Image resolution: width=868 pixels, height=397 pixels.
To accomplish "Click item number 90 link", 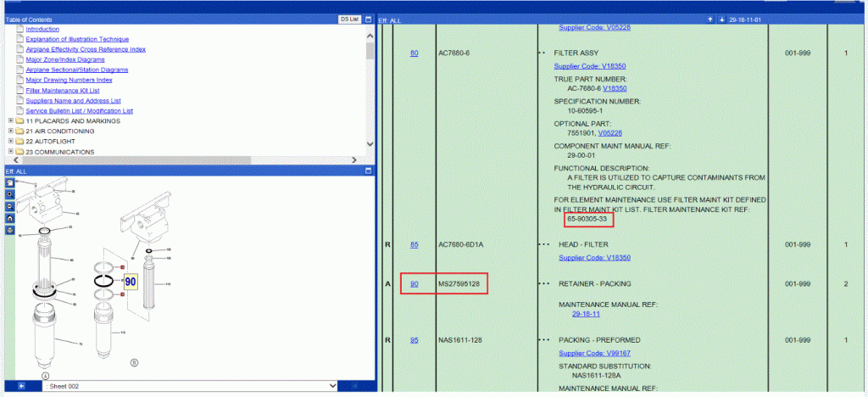I will click(x=415, y=283).
